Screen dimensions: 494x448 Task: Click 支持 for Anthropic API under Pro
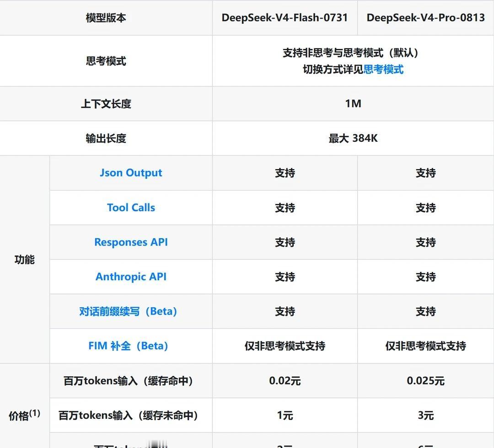tap(426, 277)
